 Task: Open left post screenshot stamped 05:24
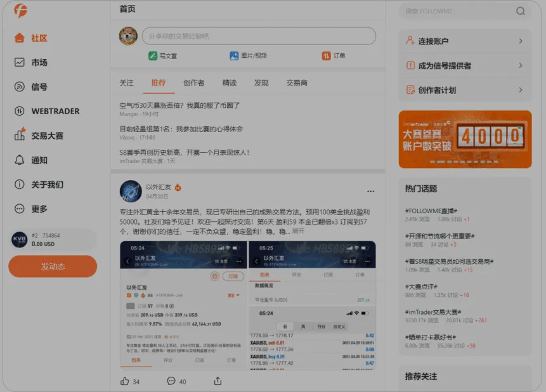183,305
